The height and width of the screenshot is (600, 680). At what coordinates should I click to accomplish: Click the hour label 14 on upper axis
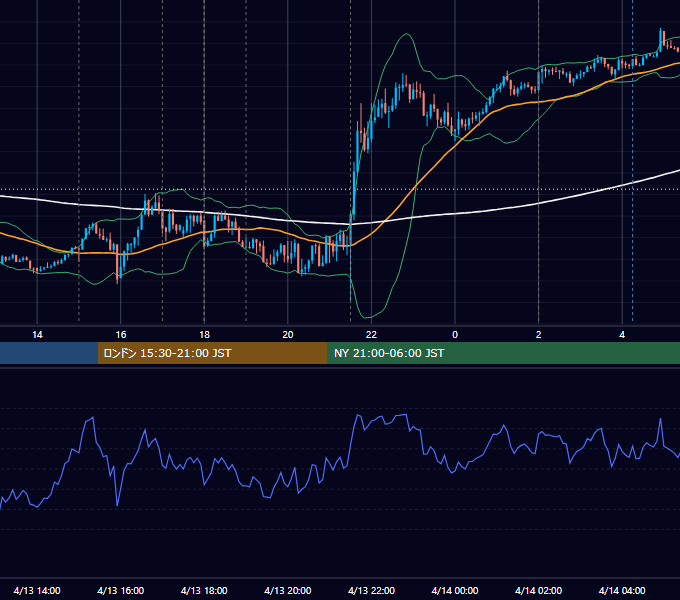tap(37, 335)
